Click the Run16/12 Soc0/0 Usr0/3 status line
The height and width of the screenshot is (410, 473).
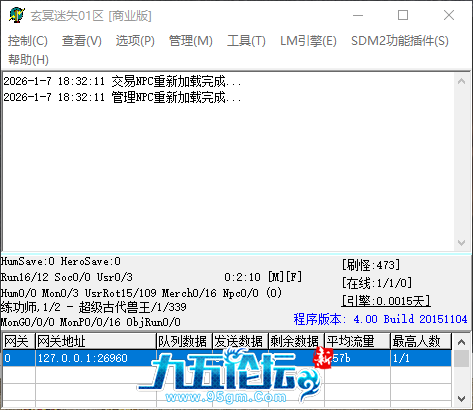pyautogui.click(x=67, y=277)
